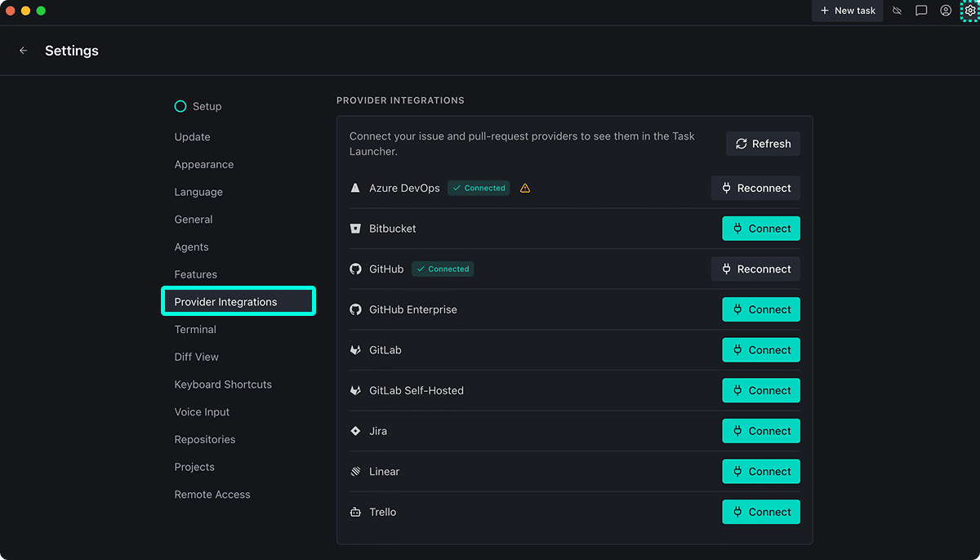Click the Linear provider name
Image resolution: width=980 pixels, height=560 pixels.
click(385, 472)
